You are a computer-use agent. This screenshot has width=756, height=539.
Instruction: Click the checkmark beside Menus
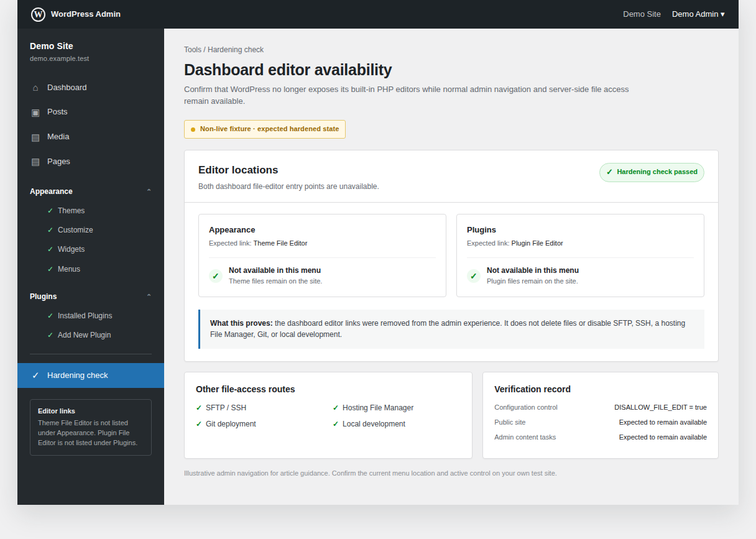(50, 269)
